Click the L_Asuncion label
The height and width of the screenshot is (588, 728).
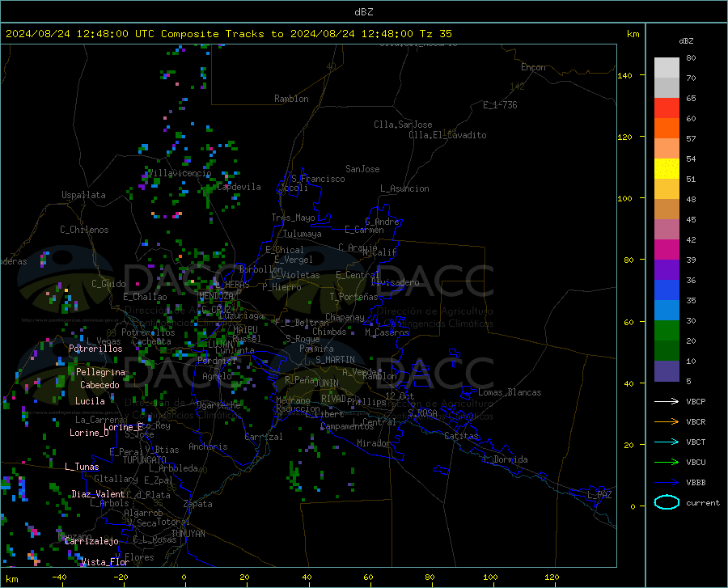(404, 188)
